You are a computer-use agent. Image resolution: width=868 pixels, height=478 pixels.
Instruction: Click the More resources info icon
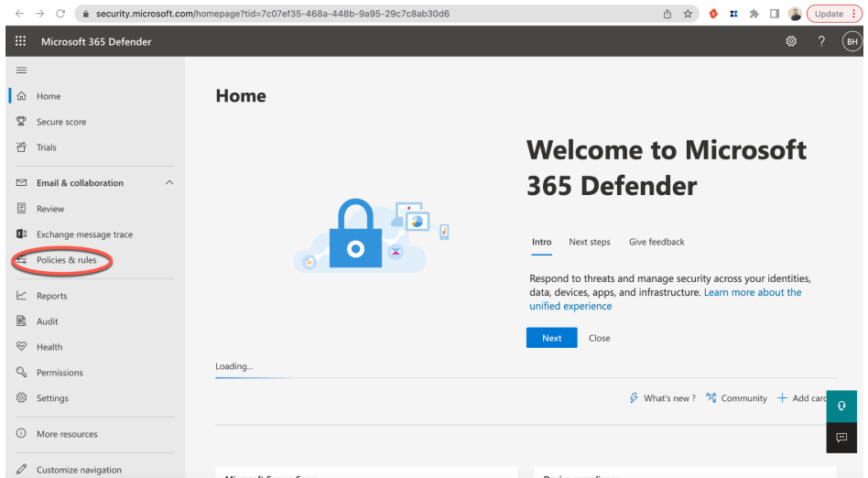21,433
